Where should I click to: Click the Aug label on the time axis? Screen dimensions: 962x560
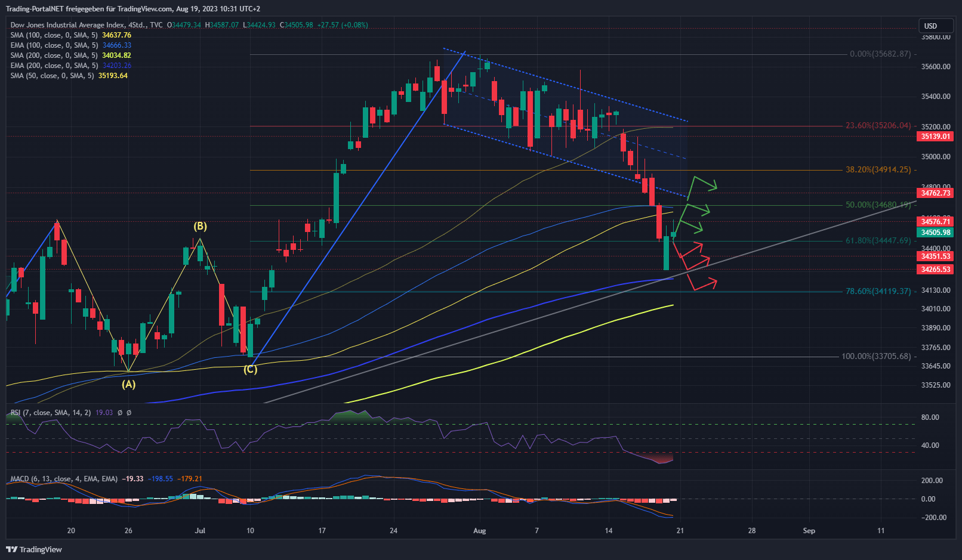(479, 531)
